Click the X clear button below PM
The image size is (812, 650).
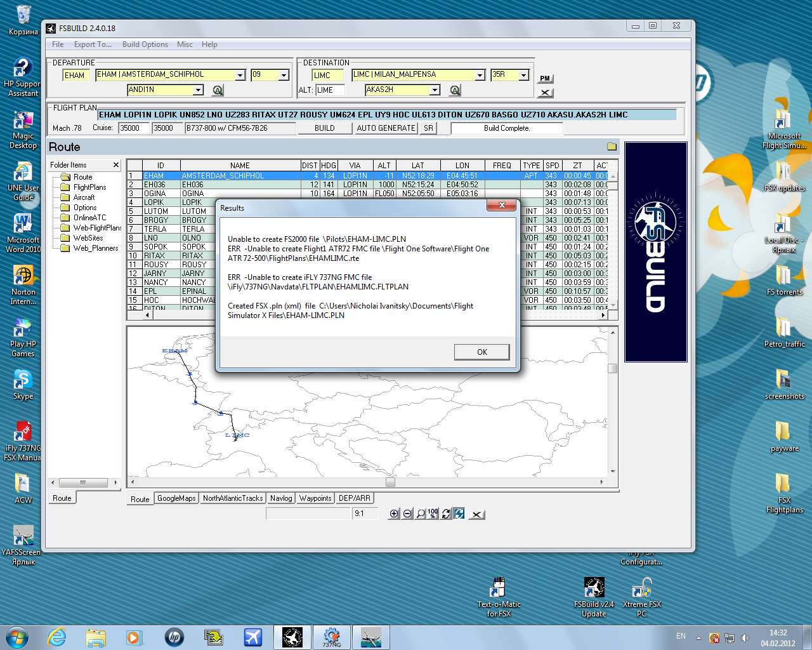click(x=545, y=93)
